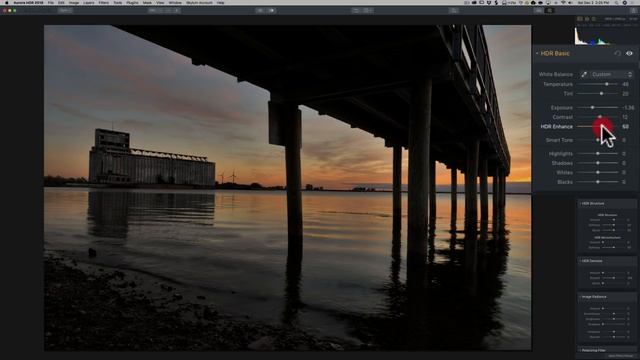Adjust the Shadows slider

598,163
